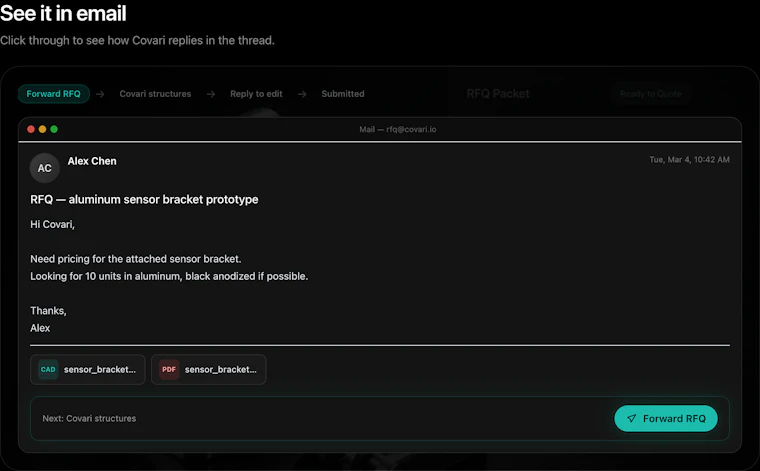Click the green maximize window dot
760x471 pixels.
(54, 129)
